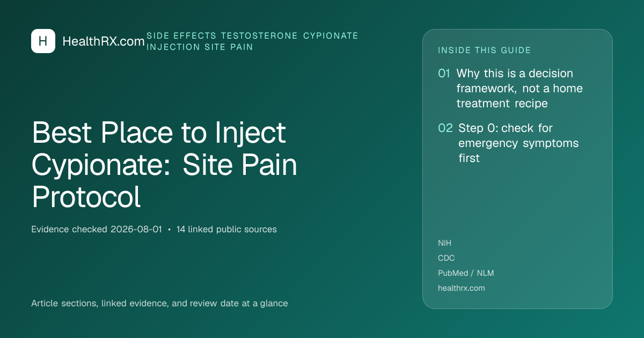The height and width of the screenshot is (338, 644).
Task: Click the HealthRX.com brand name
Action: point(104,41)
